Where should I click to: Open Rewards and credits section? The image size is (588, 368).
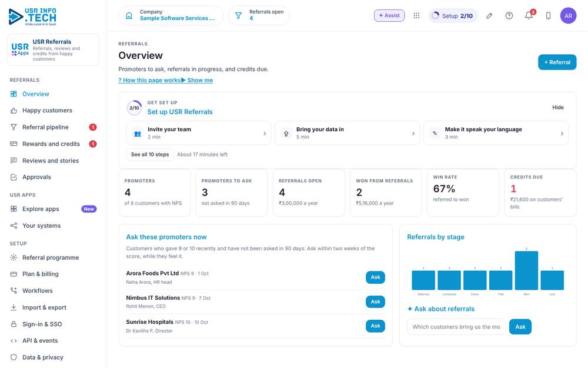pyautogui.click(x=54, y=144)
